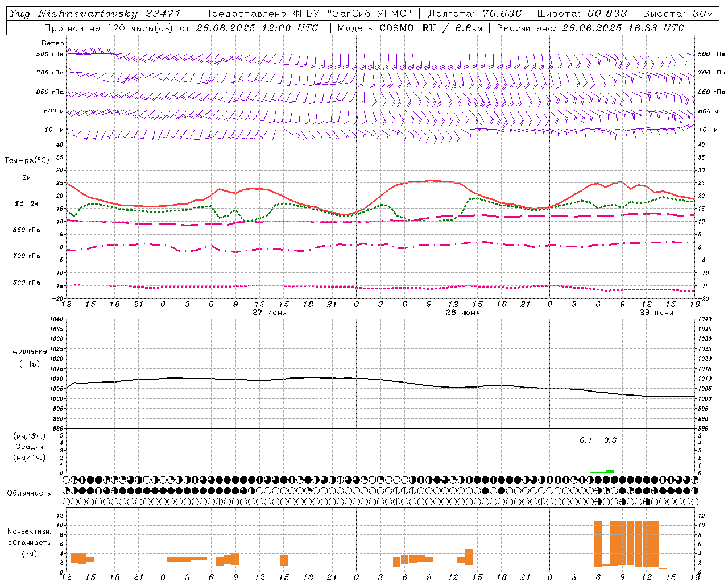Click the taller green precipitation bar below 0.3

(610, 471)
